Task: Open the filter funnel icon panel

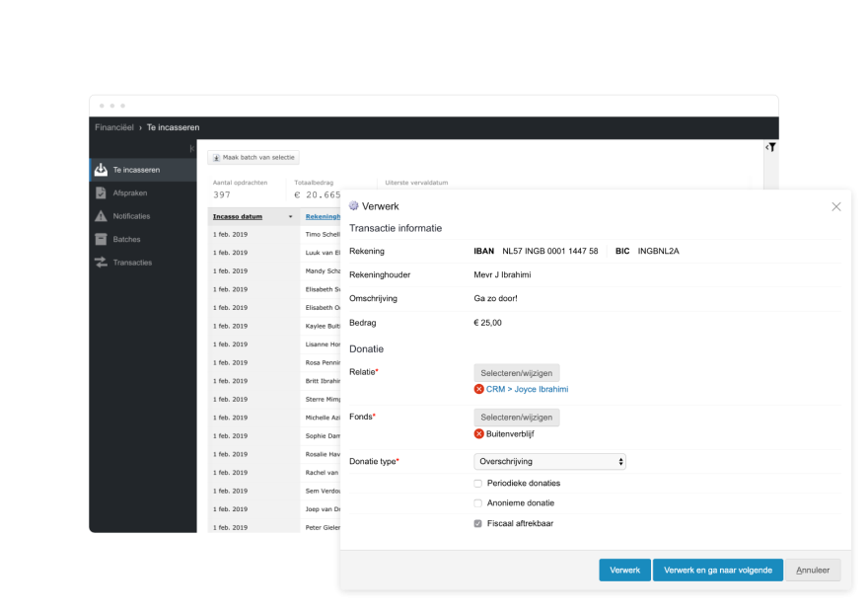Action: (771, 147)
